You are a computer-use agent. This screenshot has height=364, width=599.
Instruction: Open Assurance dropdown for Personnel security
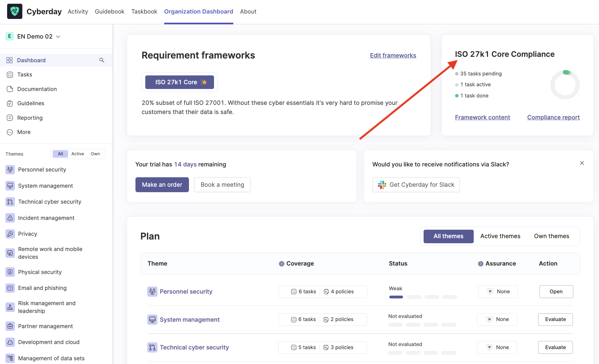pyautogui.click(x=498, y=292)
